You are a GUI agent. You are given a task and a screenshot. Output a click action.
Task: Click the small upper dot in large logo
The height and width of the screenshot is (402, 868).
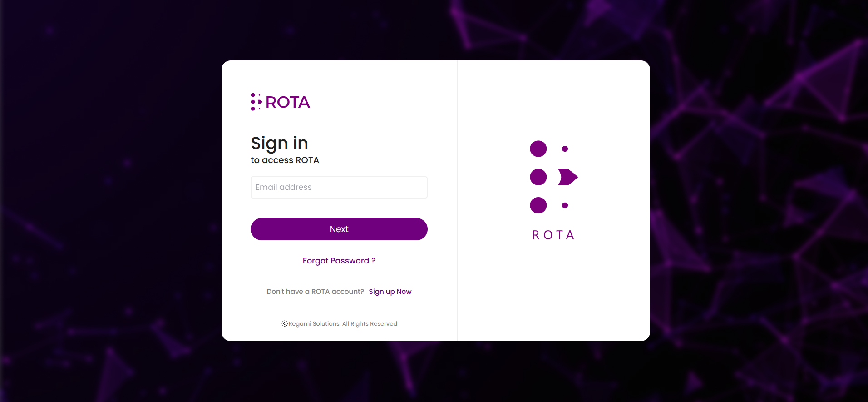[x=565, y=149]
